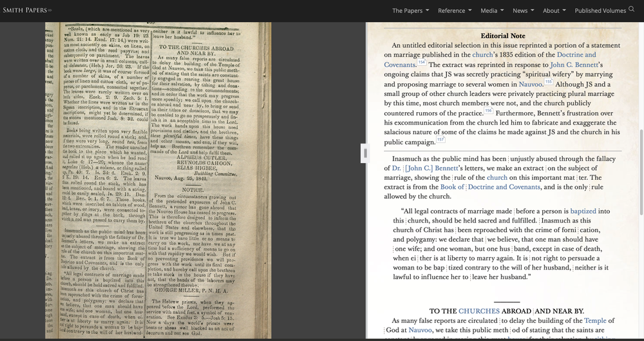The image size is (644, 341).
Task: Open footnote marker 155
Action: tap(548, 81)
